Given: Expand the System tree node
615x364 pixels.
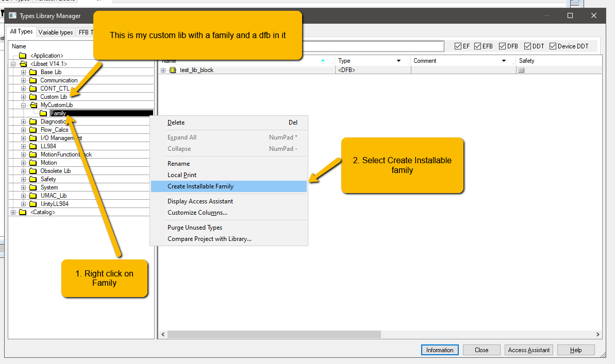Looking at the screenshot, I should coord(24,187).
